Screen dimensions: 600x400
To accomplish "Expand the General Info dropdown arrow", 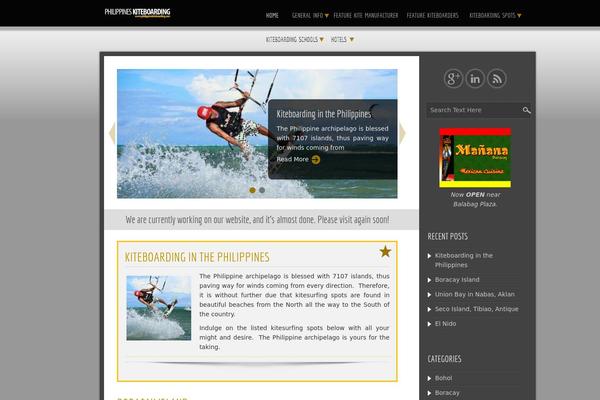I will coord(326,16).
